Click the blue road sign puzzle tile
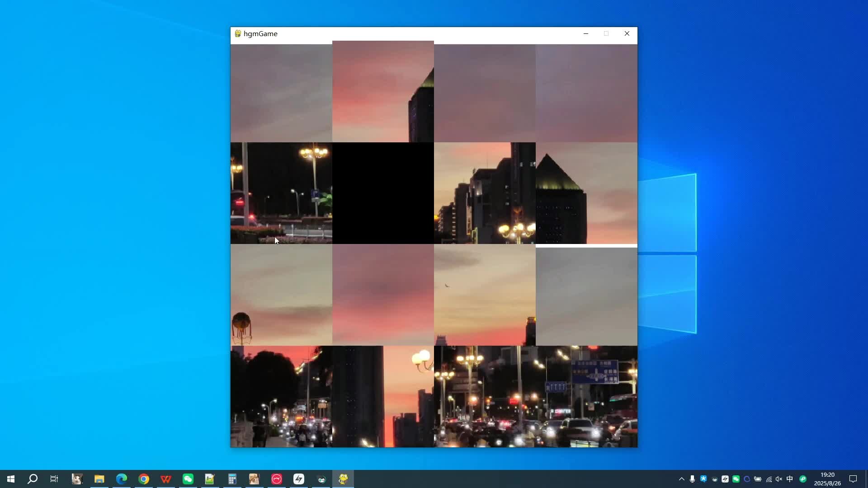Screen dimensions: 868x488 pyautogui.click(x=586, y=396)
